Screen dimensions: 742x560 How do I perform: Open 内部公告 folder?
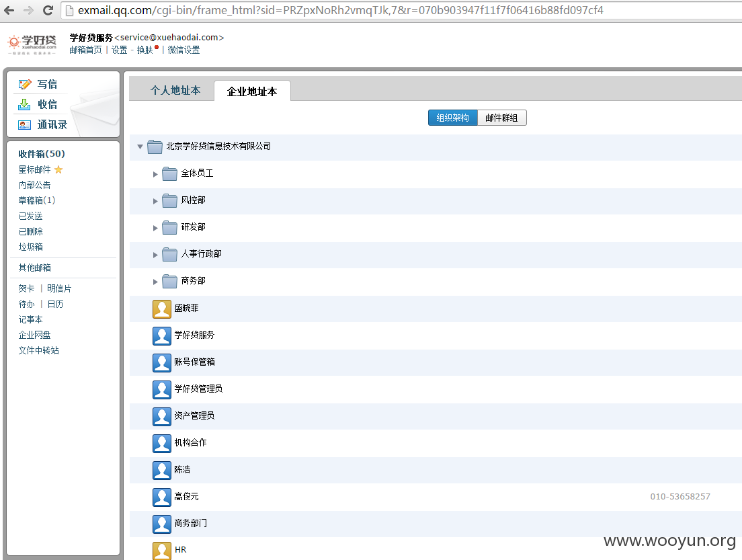click(34, 185)
